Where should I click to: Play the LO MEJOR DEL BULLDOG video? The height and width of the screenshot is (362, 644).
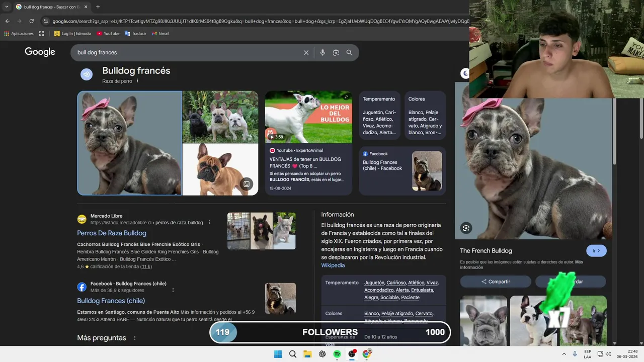coord(308,117)
